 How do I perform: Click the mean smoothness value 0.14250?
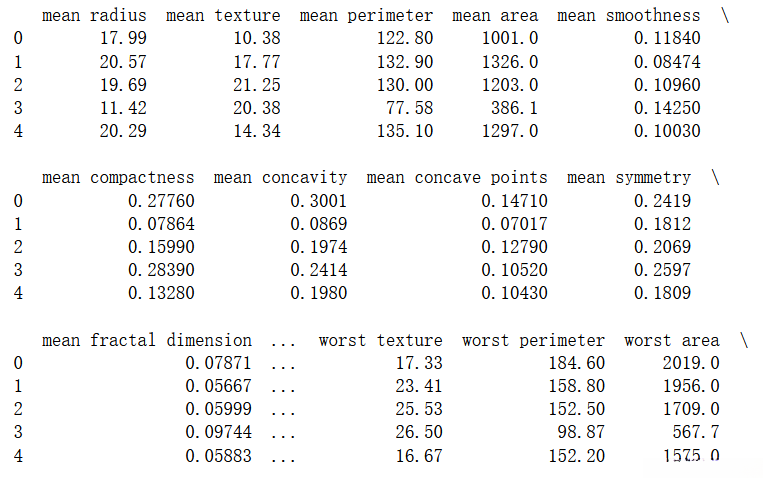click(x=667, y=108)
